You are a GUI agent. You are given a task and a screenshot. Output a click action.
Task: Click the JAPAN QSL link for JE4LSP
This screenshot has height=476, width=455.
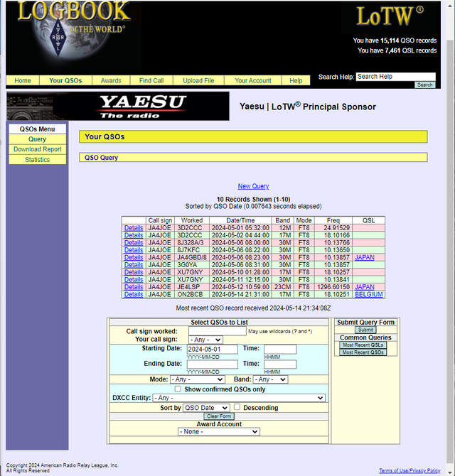[365, 287]
